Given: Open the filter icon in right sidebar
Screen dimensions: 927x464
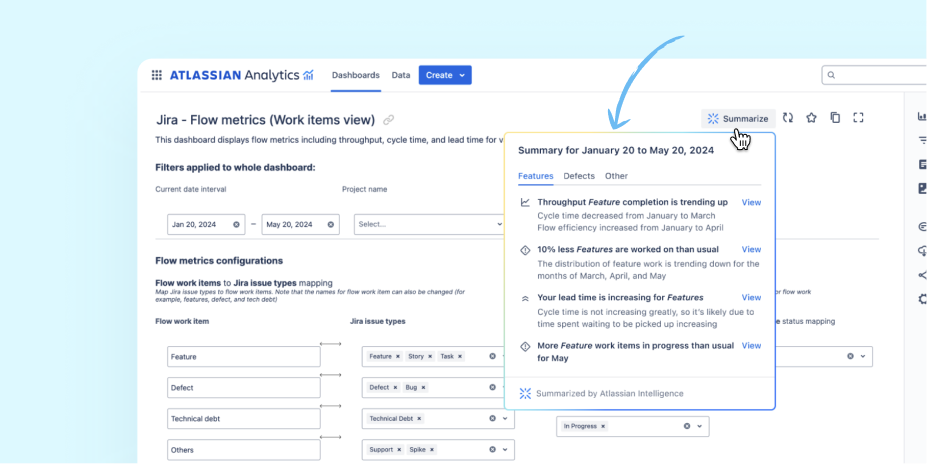Looking at the screenshot, I should click(922, 140).
